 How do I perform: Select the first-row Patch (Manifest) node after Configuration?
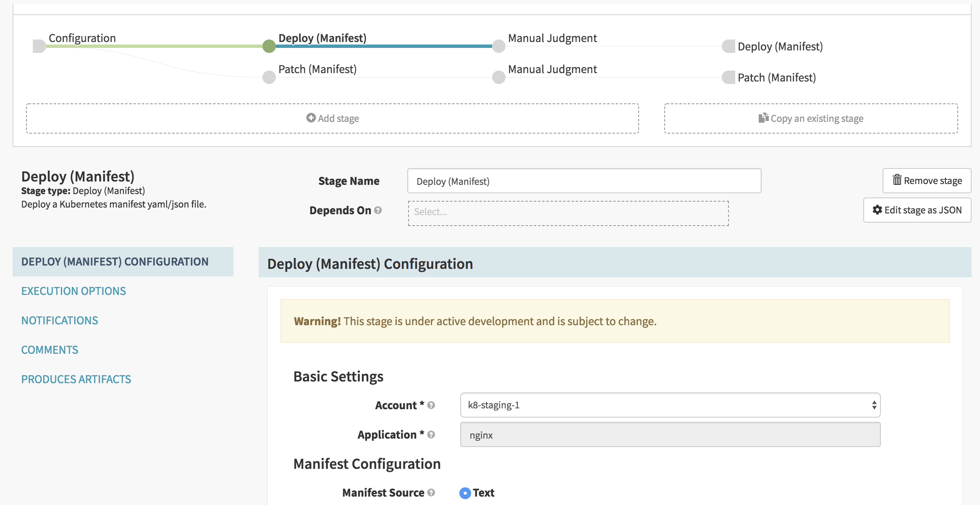[269, 77]
